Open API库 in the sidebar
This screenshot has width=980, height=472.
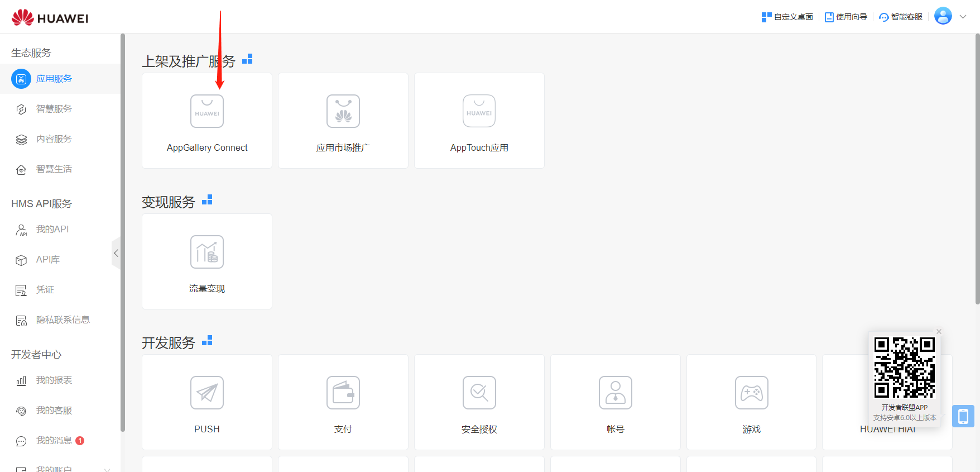[x=60, y=260]
